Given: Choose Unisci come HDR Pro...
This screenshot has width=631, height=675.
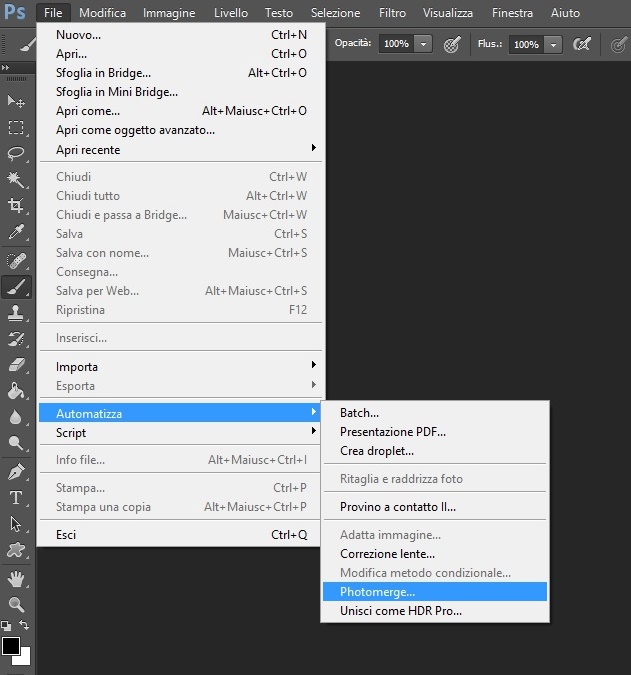Looking at the screenshot, I should click(x=435, y=611).
